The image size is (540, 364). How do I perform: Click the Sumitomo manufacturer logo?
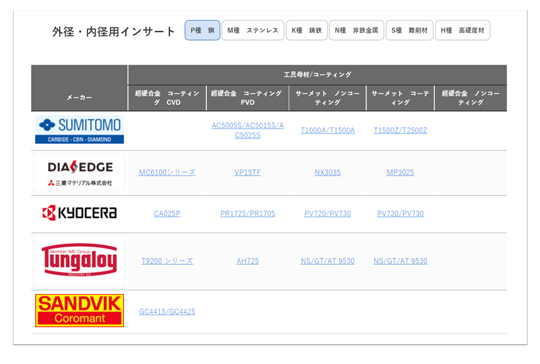(x=80, y=130)
